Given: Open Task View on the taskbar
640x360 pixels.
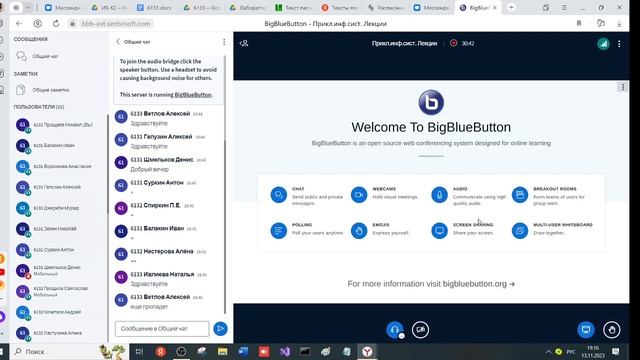Looking at the screenshot, I should [139, 351].
